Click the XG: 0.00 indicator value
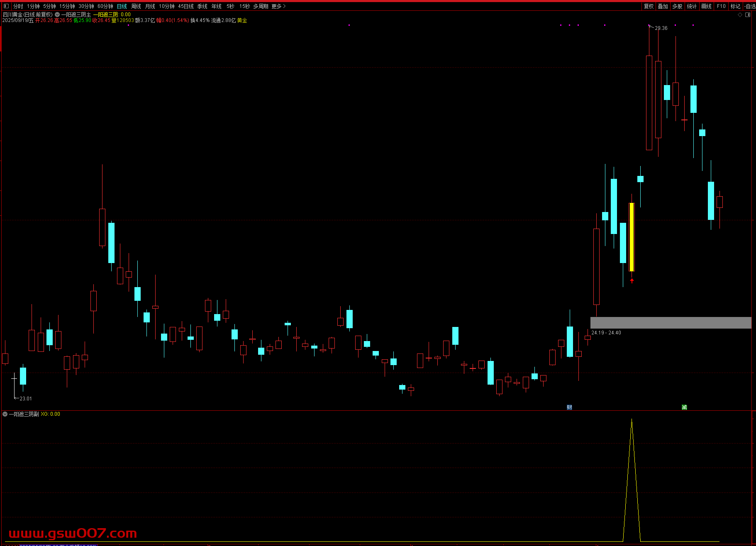The height and width of the screenshot is (546, 756). 50,414
